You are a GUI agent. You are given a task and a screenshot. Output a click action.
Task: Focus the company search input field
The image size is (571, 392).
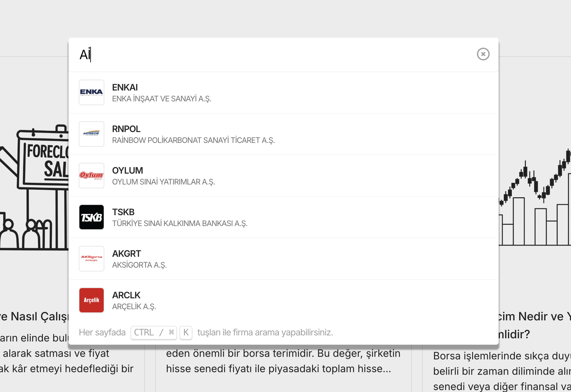coord(272,55)
